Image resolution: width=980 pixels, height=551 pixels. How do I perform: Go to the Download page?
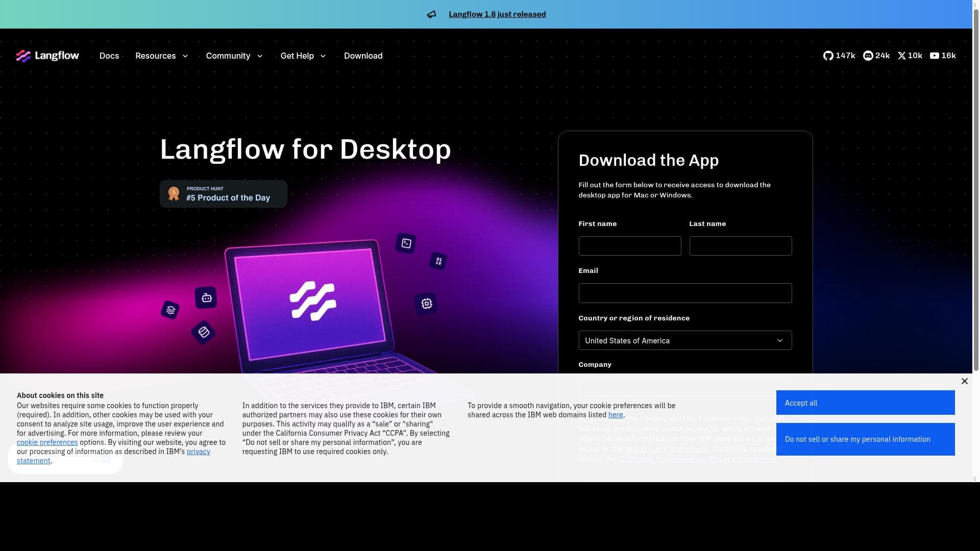(363, 56)
